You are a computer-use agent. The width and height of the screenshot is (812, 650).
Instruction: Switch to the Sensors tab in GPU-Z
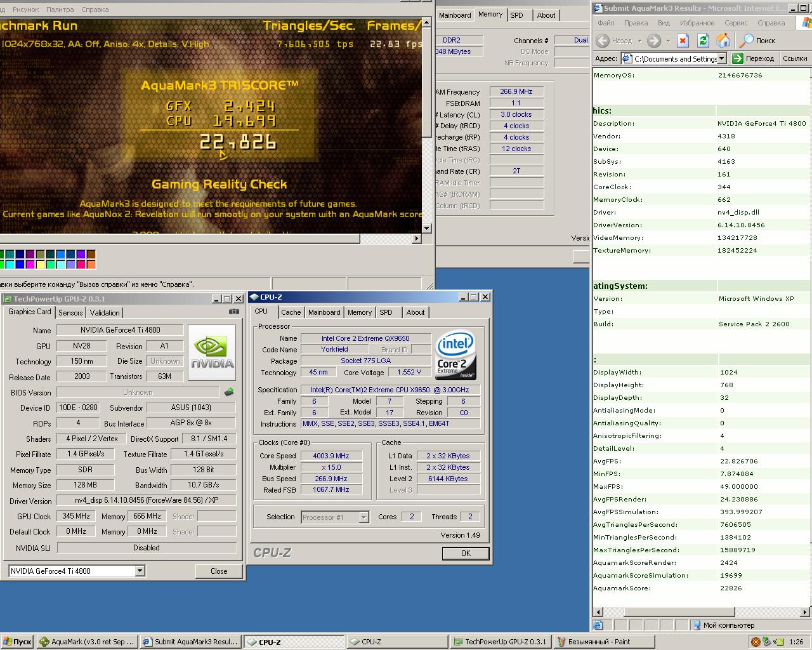tap(70, 313)
